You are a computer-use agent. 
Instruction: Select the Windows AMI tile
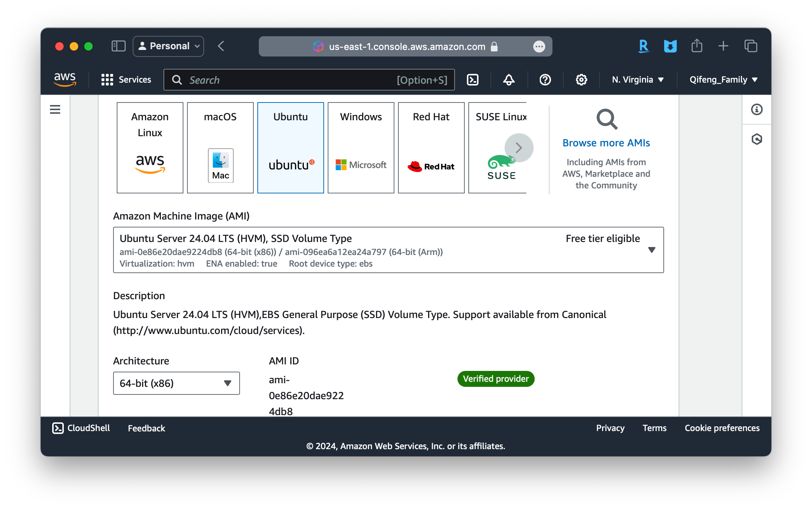click(361, 148)
